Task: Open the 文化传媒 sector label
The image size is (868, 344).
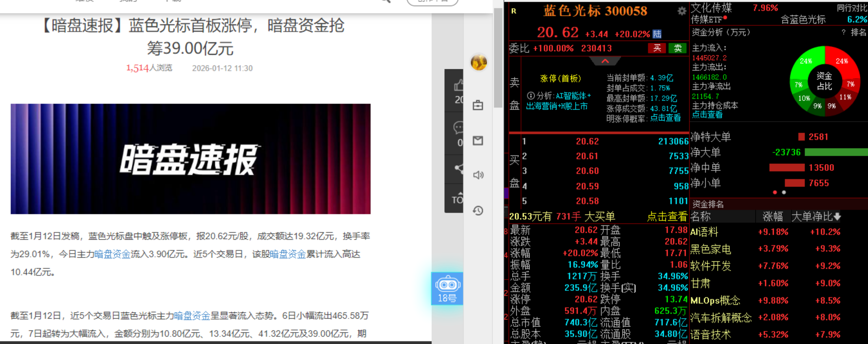Action: click(x=711, y=8)
